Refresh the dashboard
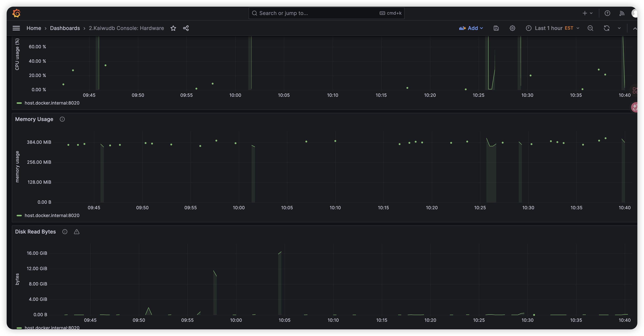 click(606, 28)
